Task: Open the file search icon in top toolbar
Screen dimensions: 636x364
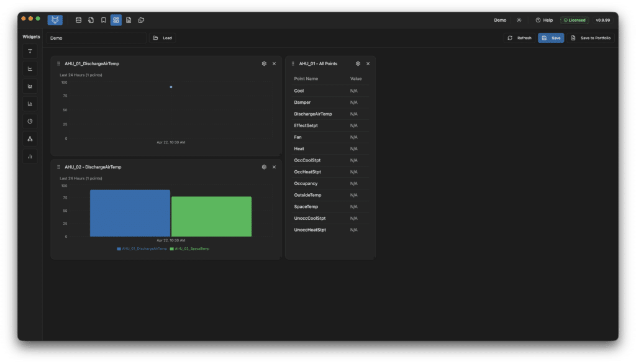Action: (x=91, y=20)
